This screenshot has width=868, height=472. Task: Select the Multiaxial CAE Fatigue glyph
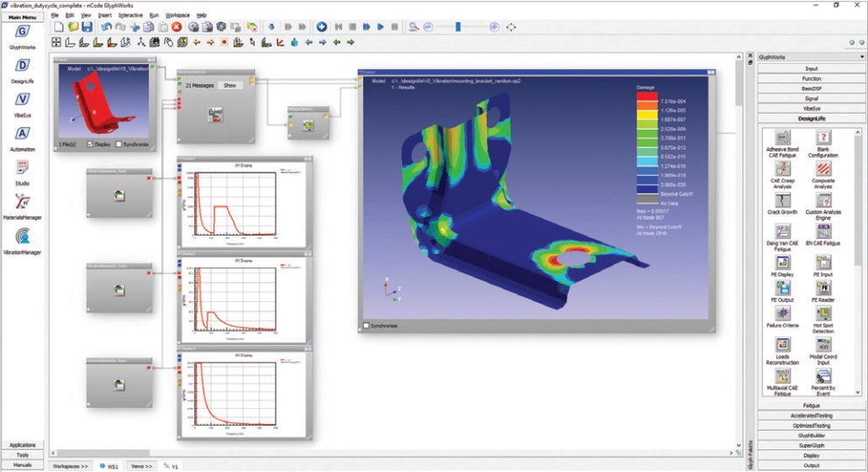pos(782,383)
